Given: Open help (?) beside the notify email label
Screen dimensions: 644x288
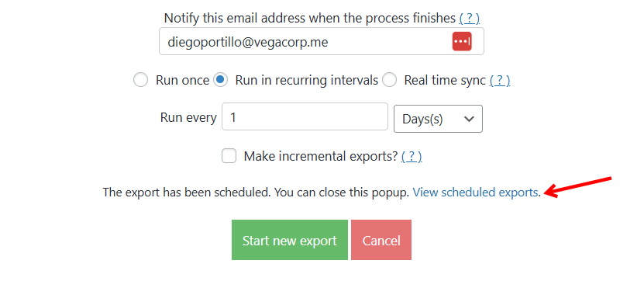Looking at the screenshot, I should click(470, 18).
